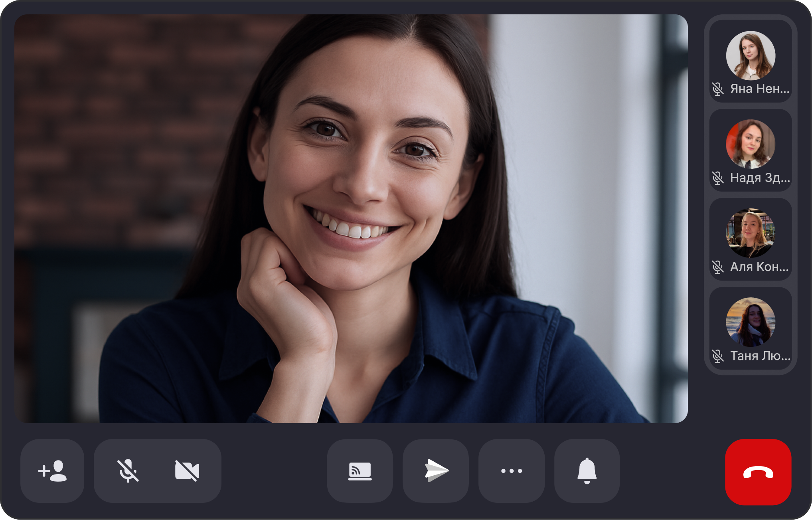Click the add participant icon
This screenshot has width=812, height=520.
pos(52,471)
